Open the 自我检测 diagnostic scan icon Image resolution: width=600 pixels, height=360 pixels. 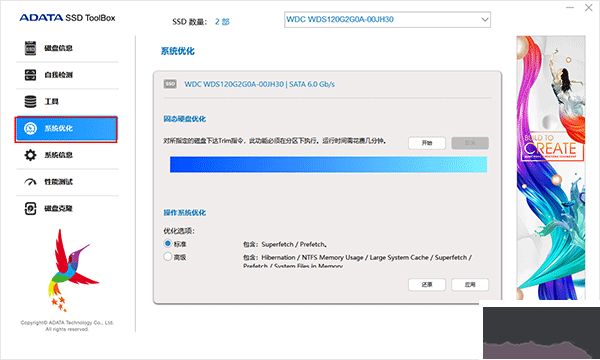[30, 75]
